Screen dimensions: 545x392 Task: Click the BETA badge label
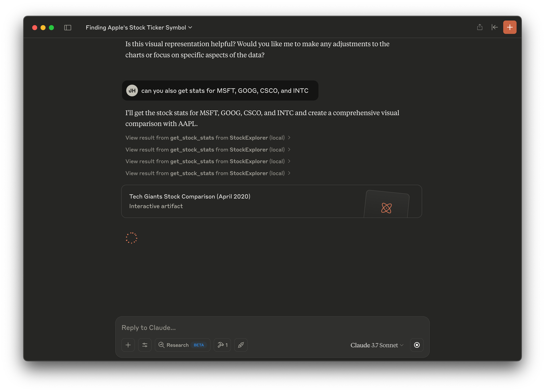click(199, 345)
